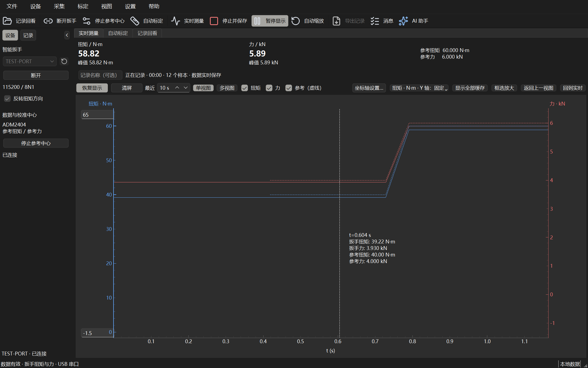588x368 pixels.
Task: Open the 标定 menu
Action: point(83,6)
